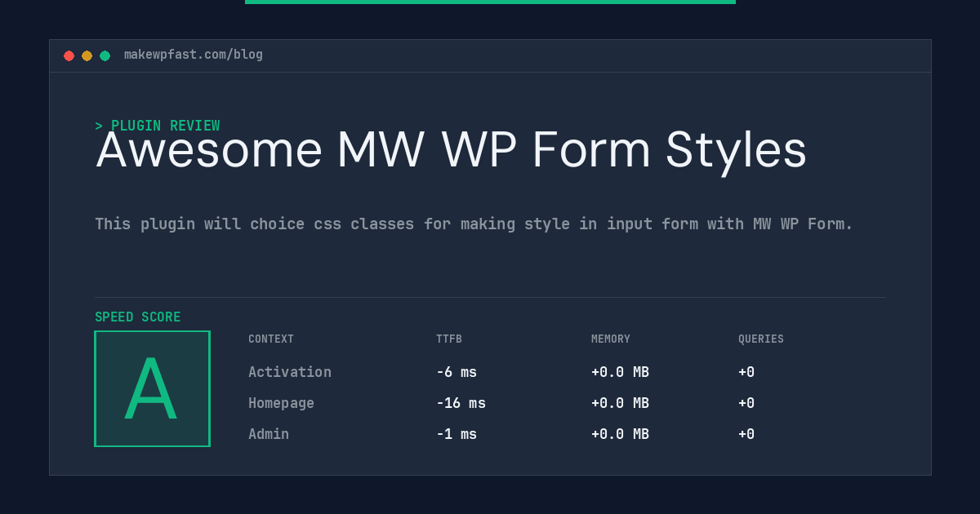This screenshot has height=514, width=980.
Task: Select the '> PLUGIN REVIEW' label
Action: [x=158, y=126]
